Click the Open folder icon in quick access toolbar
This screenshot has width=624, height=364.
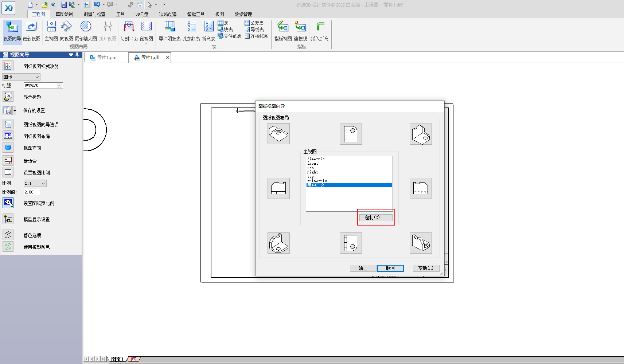(44, 5)
